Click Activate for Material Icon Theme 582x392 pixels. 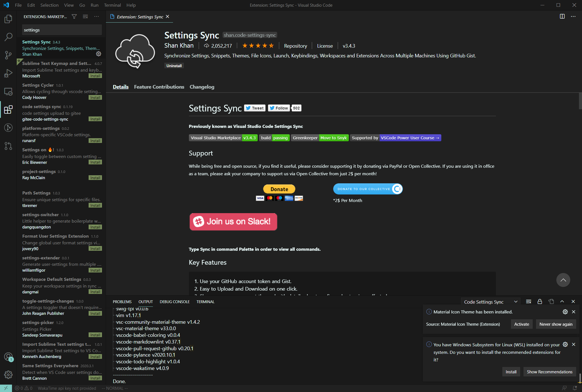(522, 324)
